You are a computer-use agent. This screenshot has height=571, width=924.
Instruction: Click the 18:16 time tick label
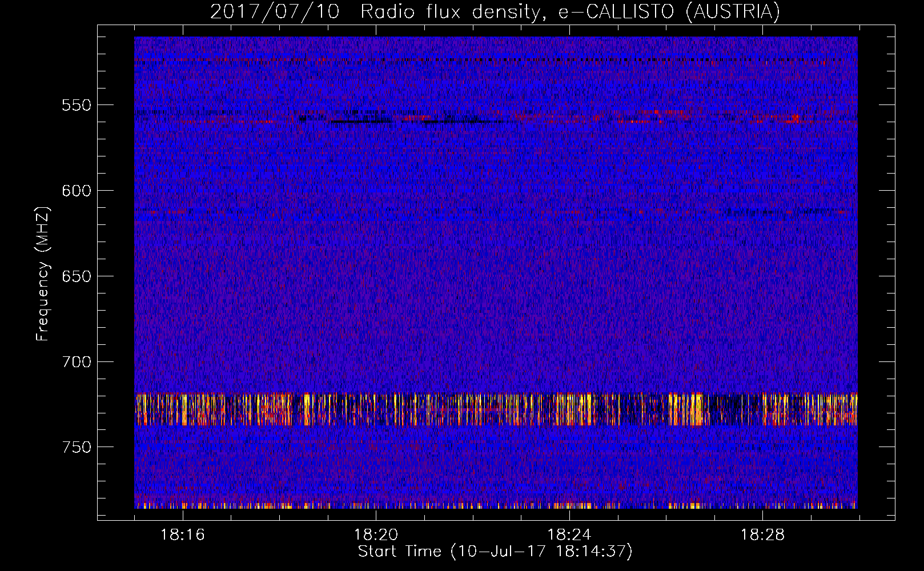[x=183, y=535]
